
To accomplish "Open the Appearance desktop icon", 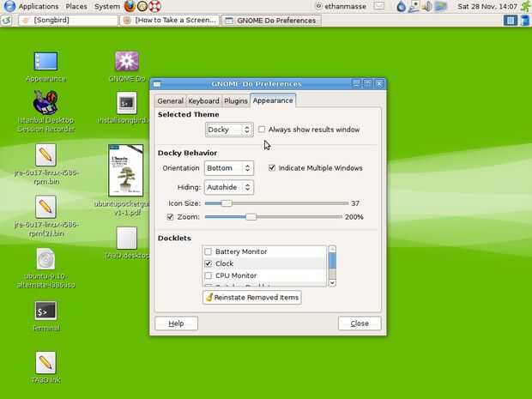I will pos(45,62).
